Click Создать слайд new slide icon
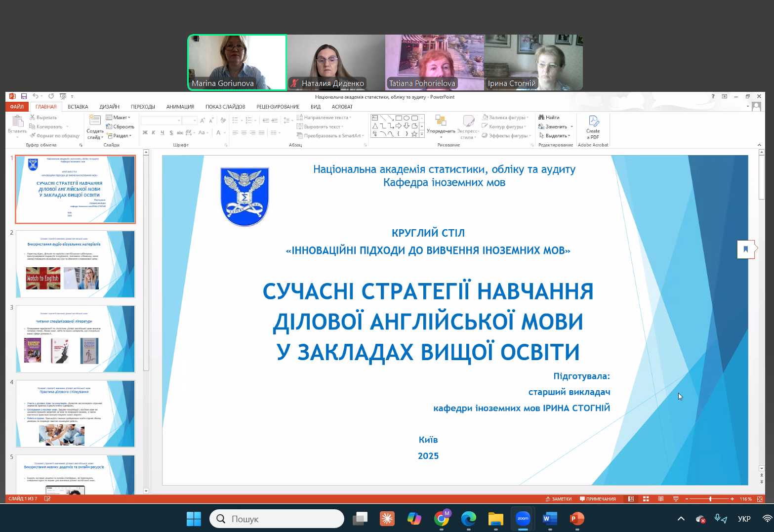The height and width of the screenshot is (532, 774). 95,121
